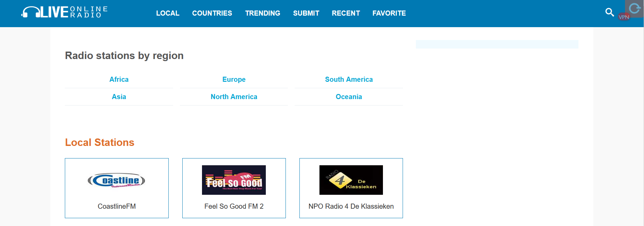Click the Radio 4 De Klassieken logo
This screenshot has height=226, width=644.
click(351, 180)
